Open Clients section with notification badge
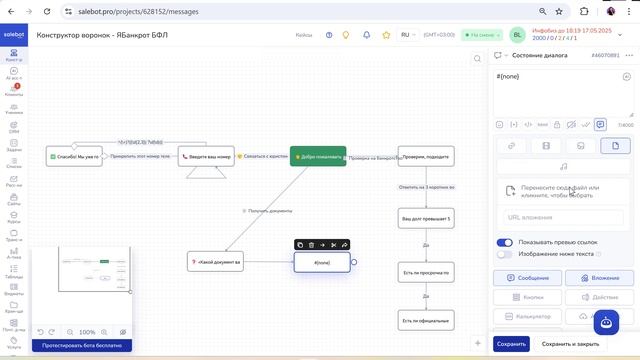This screenshot has height=360, width=640. [x=14, y=91]
